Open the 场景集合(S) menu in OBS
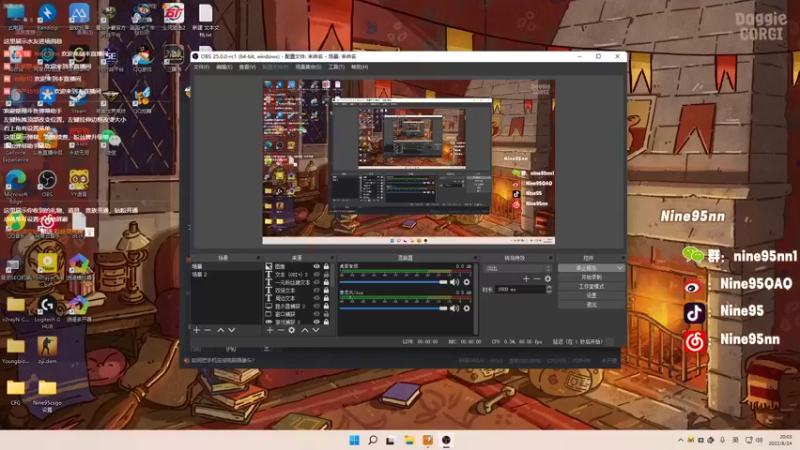This screenshot has width=800, height=450. pos(308,67)
